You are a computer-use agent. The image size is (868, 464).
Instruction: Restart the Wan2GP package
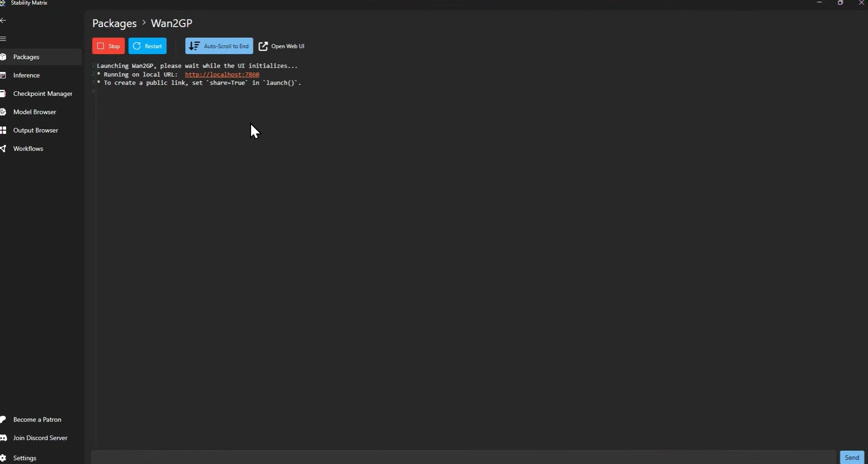pyautogui.click(x=148, y=46)
